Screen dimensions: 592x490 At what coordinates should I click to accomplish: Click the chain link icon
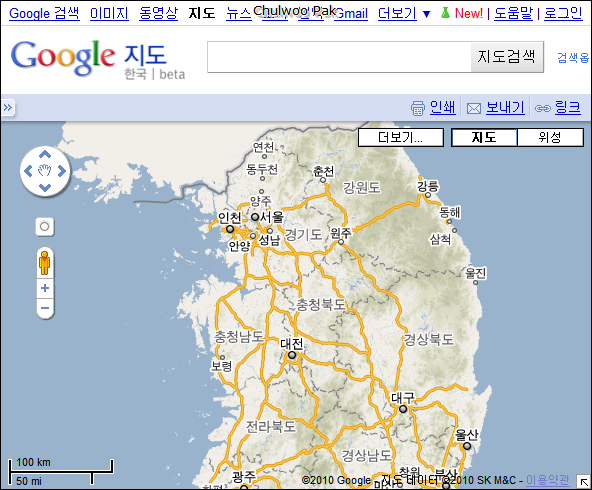[543, 109]
